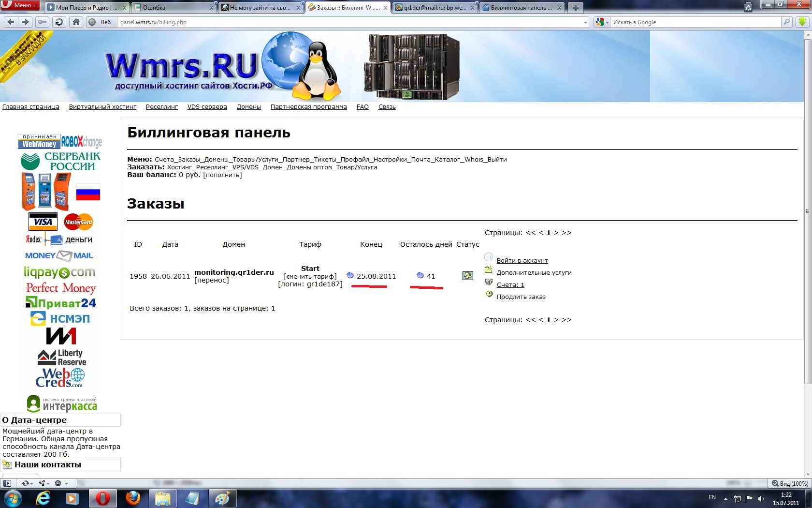Toggle the side panel button in the status bar
Image resolution: width=812 pixels, height=508 pixels.
(7, 483)
